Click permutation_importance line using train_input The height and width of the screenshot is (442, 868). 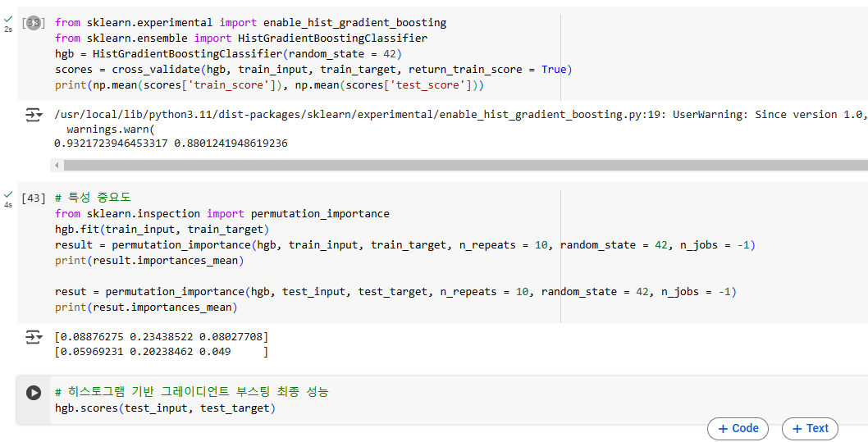coord(405,245)
